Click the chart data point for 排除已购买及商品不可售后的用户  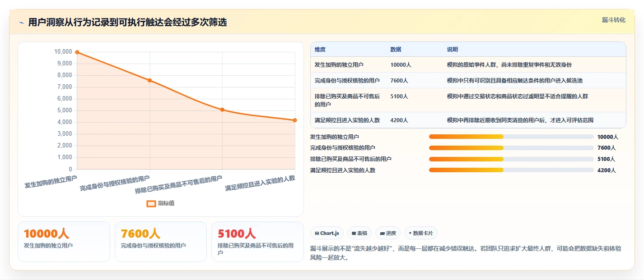222,110
